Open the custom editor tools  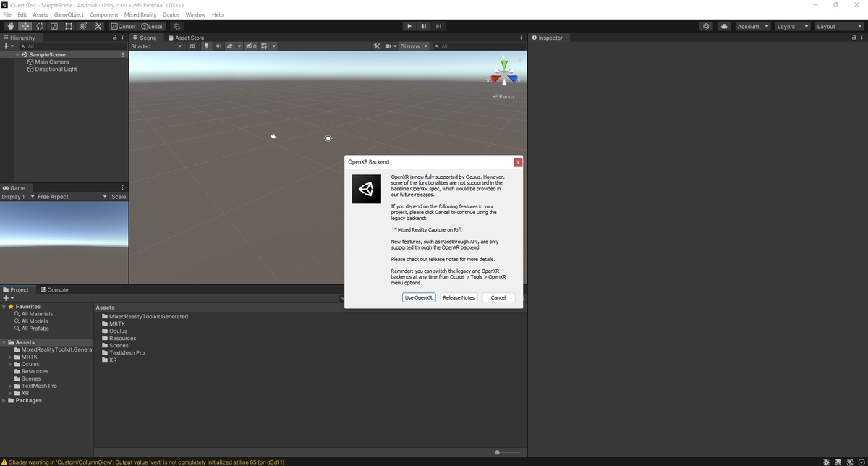[98, 26]
